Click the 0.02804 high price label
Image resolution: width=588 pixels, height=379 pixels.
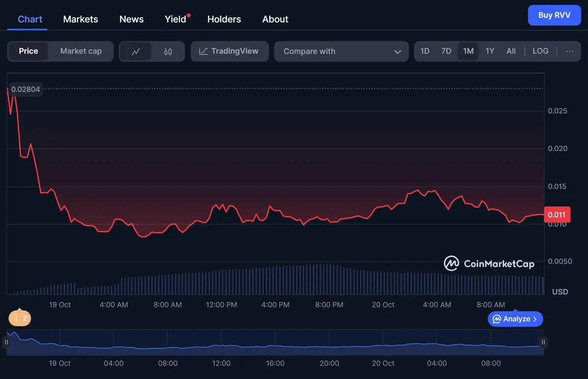click(x=25, y=89)
